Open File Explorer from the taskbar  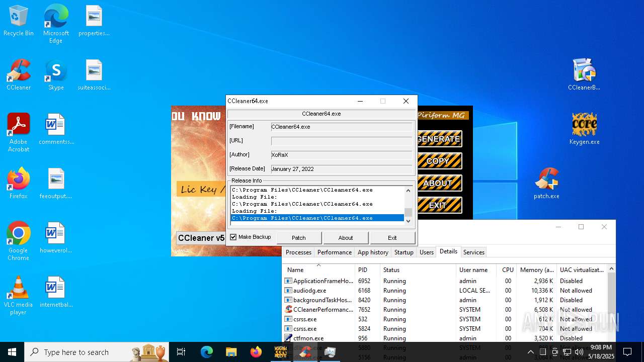tap(231, 352)
